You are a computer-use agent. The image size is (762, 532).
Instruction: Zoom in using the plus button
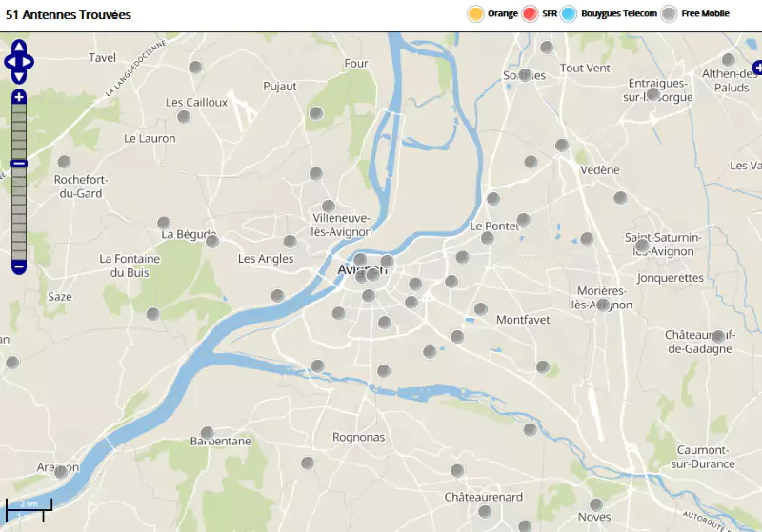pos(19,97)
